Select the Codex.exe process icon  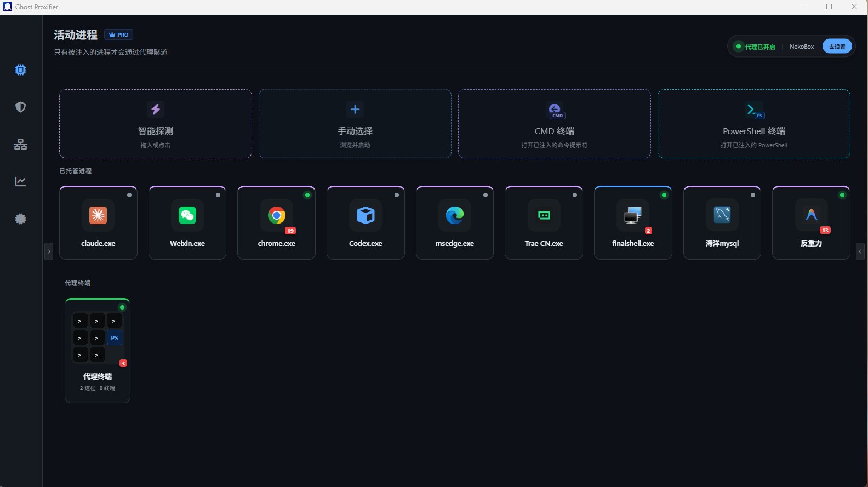pos(366,215)
